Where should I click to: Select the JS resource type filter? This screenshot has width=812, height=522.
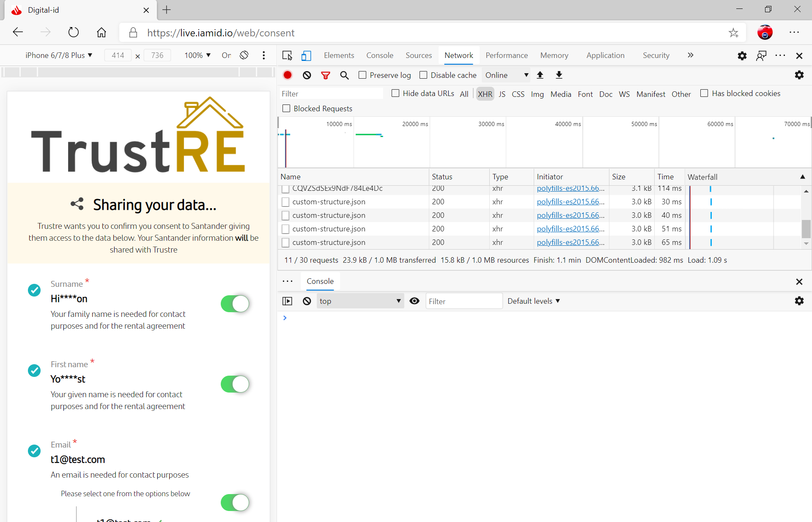(502, 94)
